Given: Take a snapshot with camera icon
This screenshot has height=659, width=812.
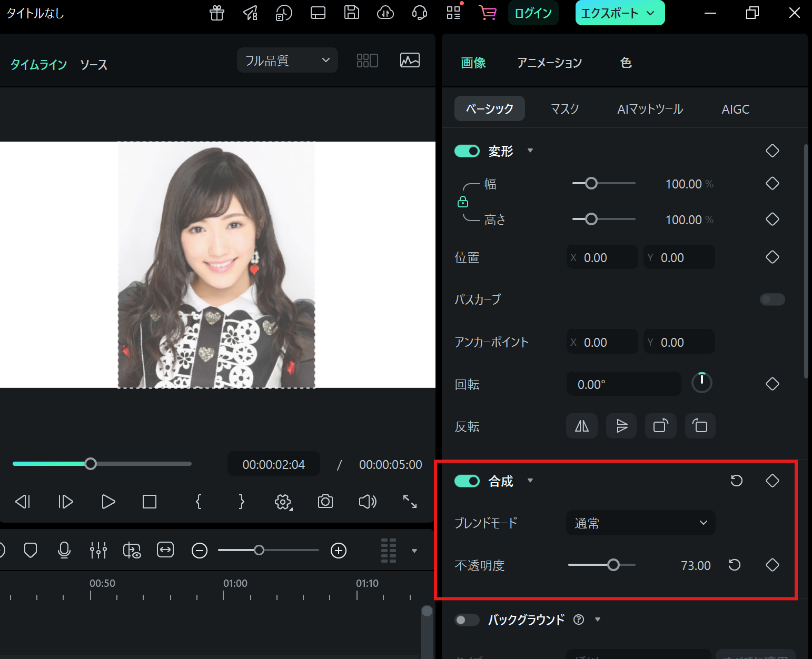Looking at the screenshot, I should (x=325, y=501).
